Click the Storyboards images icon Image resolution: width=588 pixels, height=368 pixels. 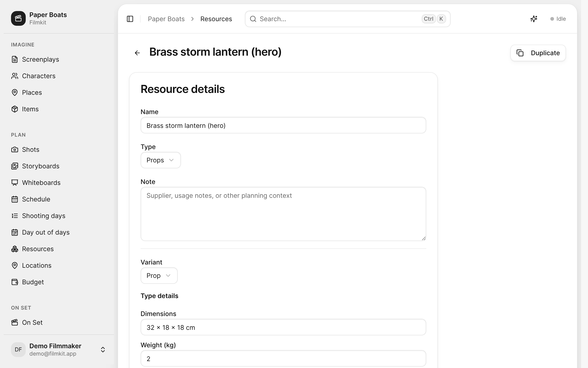[x=14, y=166]
